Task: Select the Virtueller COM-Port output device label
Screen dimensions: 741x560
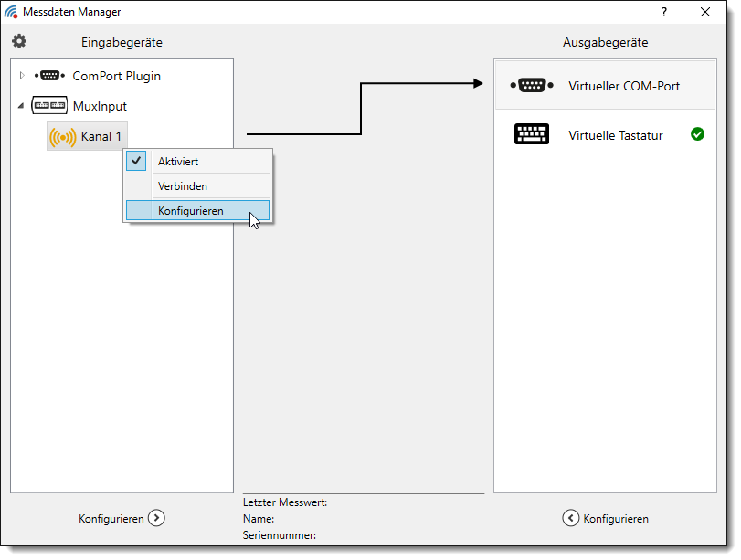Action: pyautogui.click(x=623, y=86)
